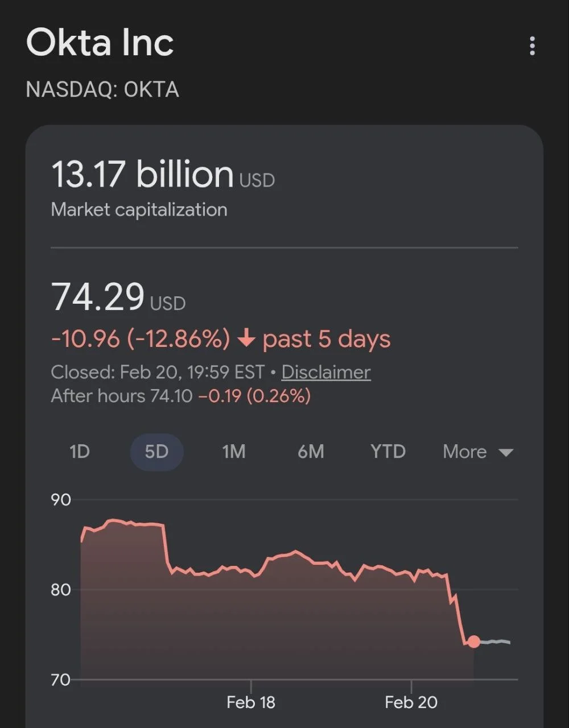Switch chart to 1D range
Screen dimensions: 569x728
(80, 452)
